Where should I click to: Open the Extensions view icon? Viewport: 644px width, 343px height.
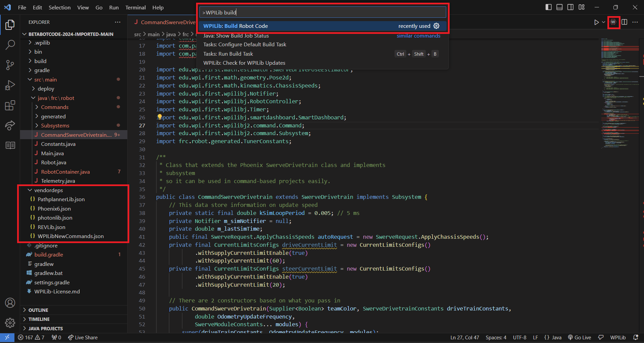click(x=10, y=105)
